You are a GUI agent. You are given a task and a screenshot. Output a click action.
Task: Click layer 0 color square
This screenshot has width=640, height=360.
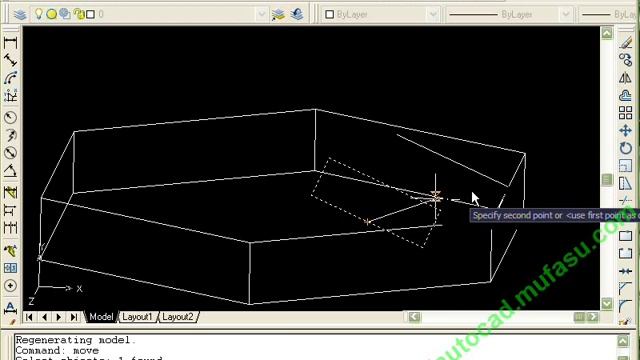pyautogui.click(x=91, y=15)
